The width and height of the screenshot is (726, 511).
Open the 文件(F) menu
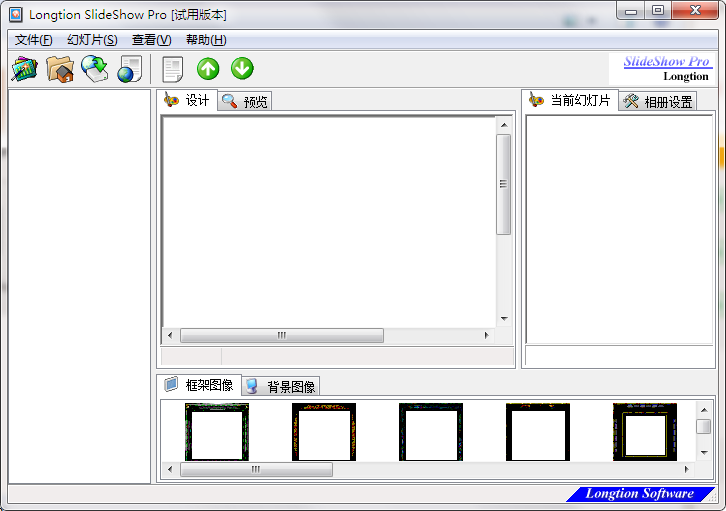33,40
